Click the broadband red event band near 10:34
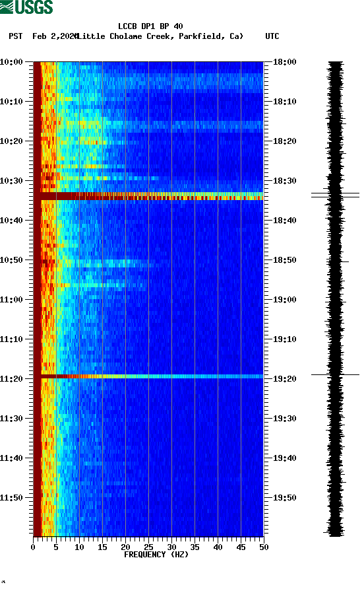The image size is (364, 589). pos(148,196)
